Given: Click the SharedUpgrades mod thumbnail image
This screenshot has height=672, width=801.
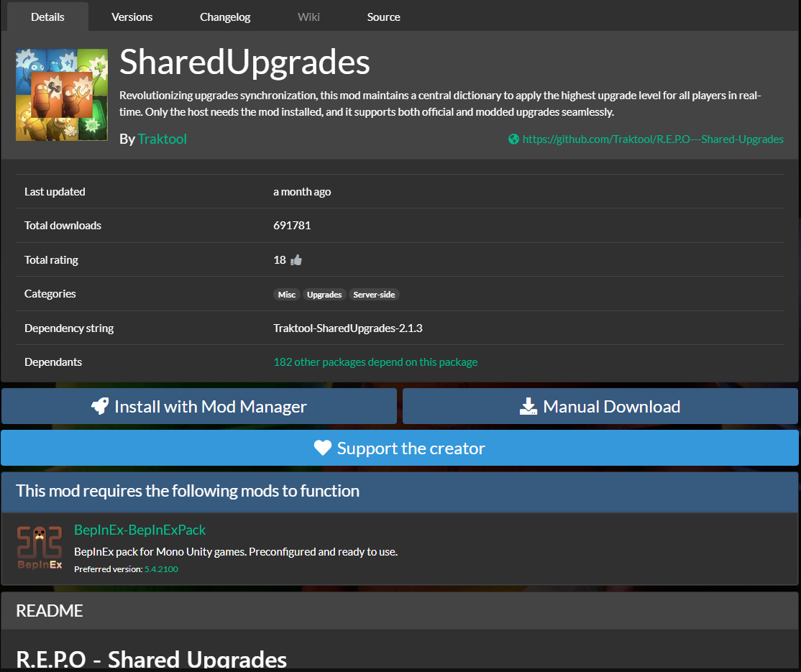Looking at the screenshot, I should [x=62, y=94].
